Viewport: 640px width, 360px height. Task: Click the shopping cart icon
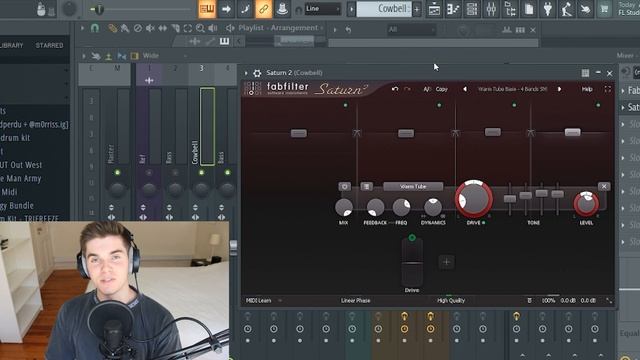tap(604, 9)
